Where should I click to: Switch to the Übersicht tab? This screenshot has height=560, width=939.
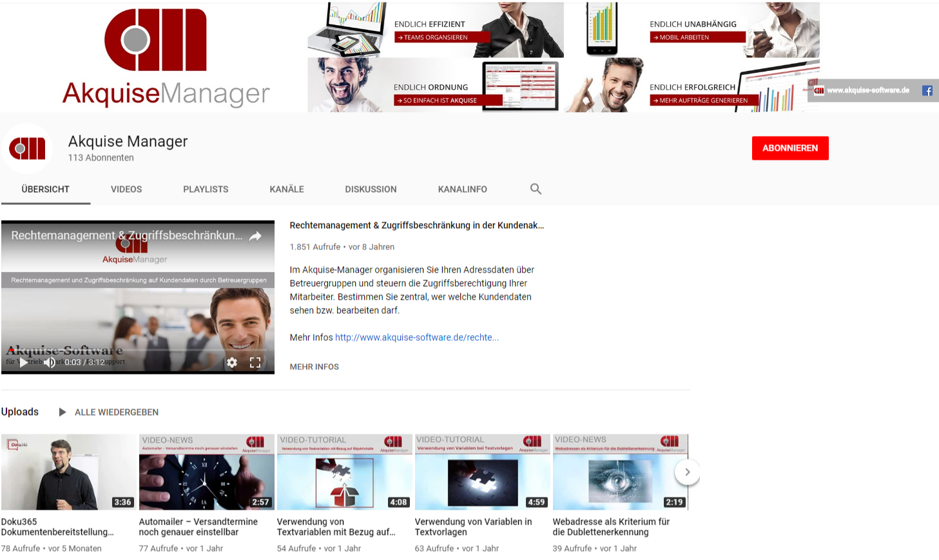[x=45, y=189]
